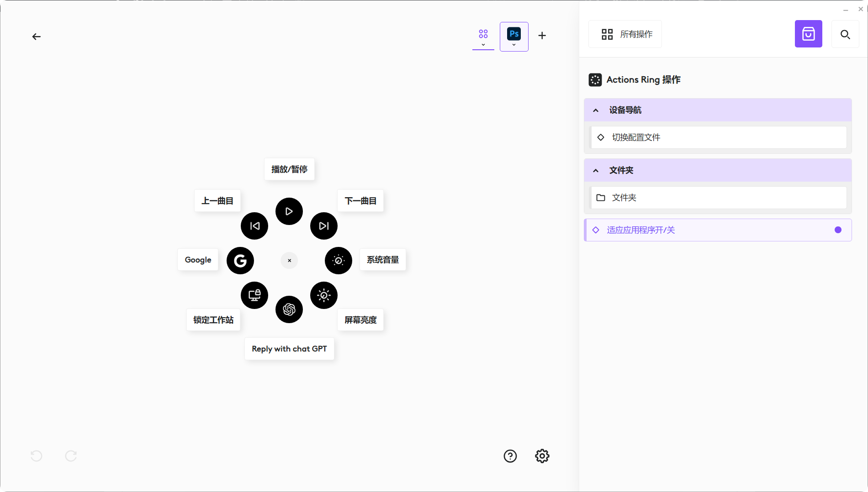Search actions with magnifier icon
This screenshot has height=492, width=868.
point(846,34)
